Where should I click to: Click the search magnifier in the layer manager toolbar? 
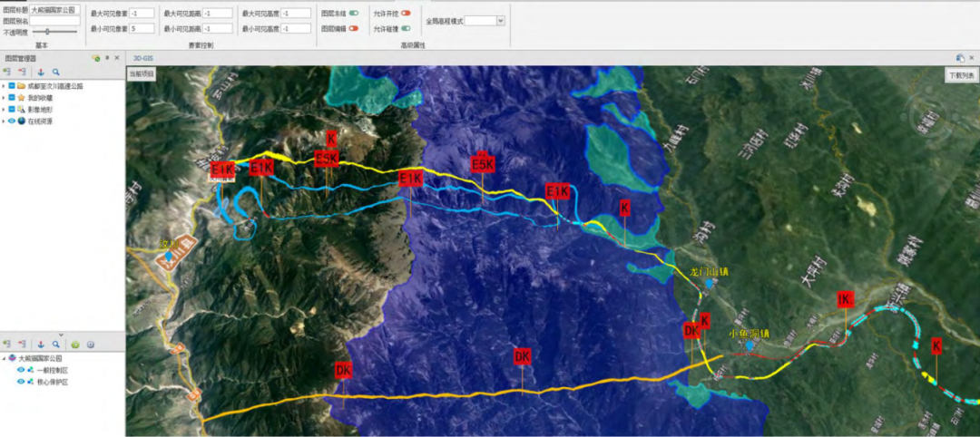pos(55,72)
